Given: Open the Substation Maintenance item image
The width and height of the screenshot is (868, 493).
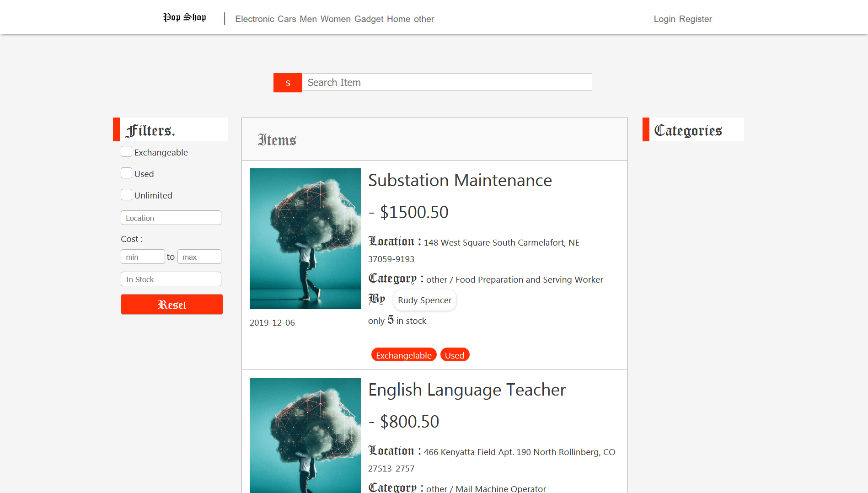Looking at the screenshot, I should click(x=305, y=239).
